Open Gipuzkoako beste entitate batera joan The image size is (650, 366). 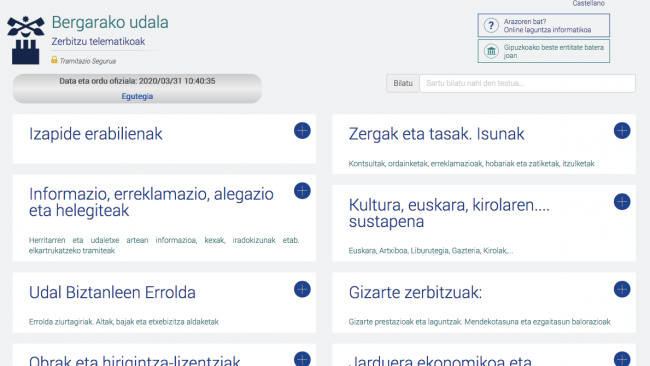coord(543,51)
